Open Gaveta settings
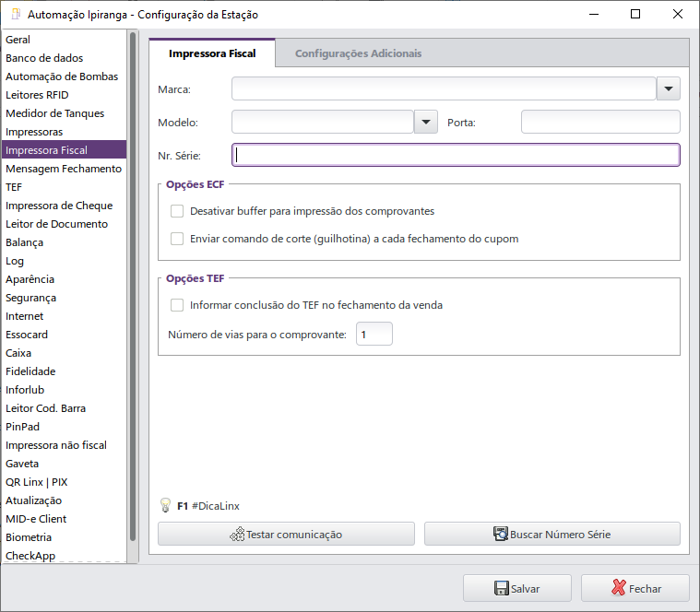Image resolution: width=700 pixels, height=612 pixels. tap(64, 464)
